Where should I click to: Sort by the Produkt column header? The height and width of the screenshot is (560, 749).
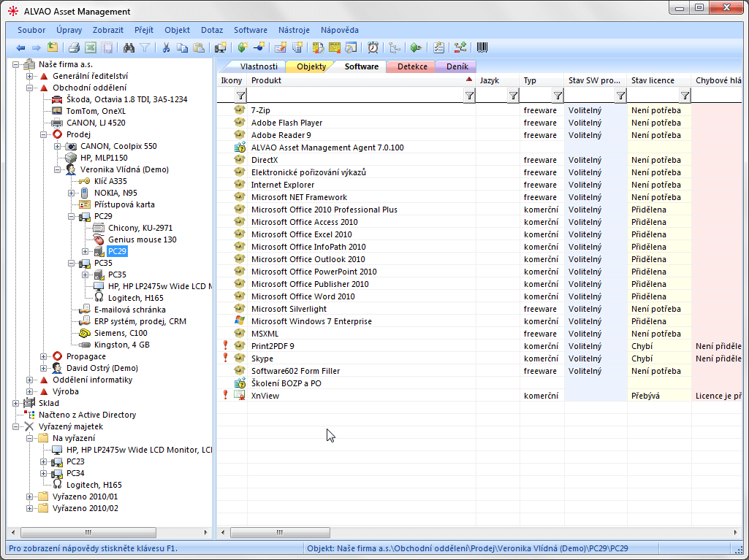coord(361,81)
